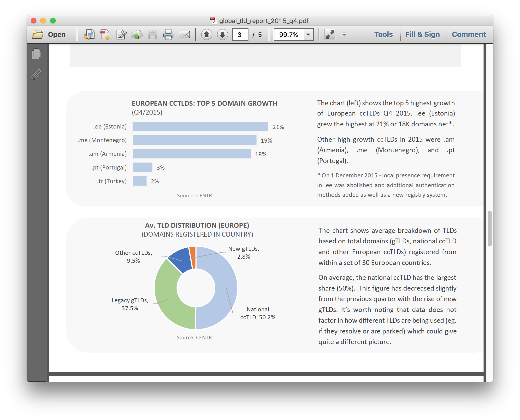Screen dimensions: 520x420
Task: Open the Comment pane
Action: 469,35
